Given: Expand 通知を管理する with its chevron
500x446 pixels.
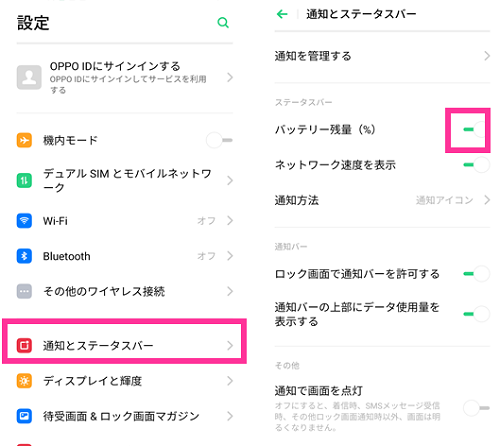Looking at the screenshot, I should pos(487,56).
